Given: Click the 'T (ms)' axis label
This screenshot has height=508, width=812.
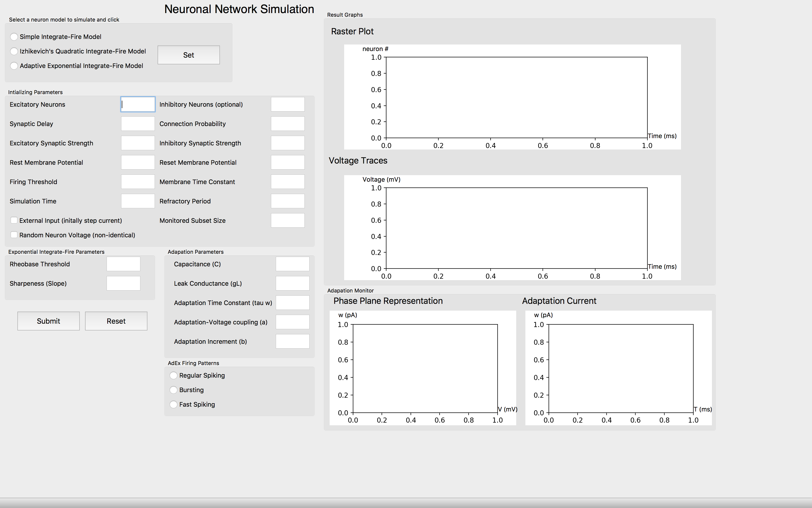Looking at the screenshot, I should (703, 409).
